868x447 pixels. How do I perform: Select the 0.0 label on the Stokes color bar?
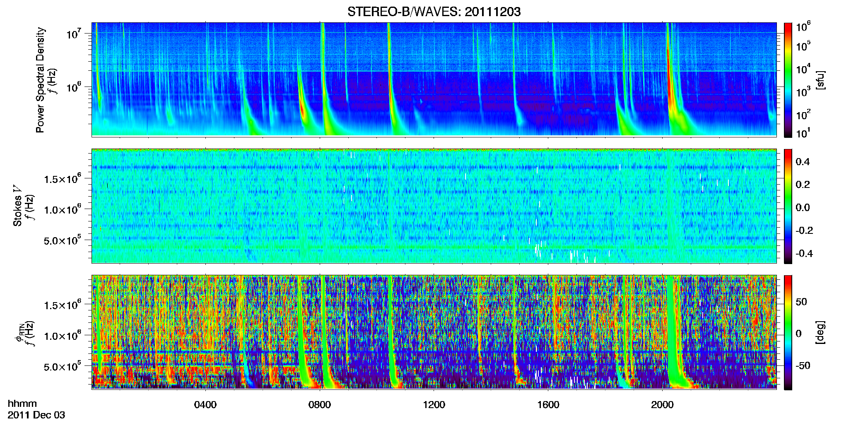(x=803, y=207)
